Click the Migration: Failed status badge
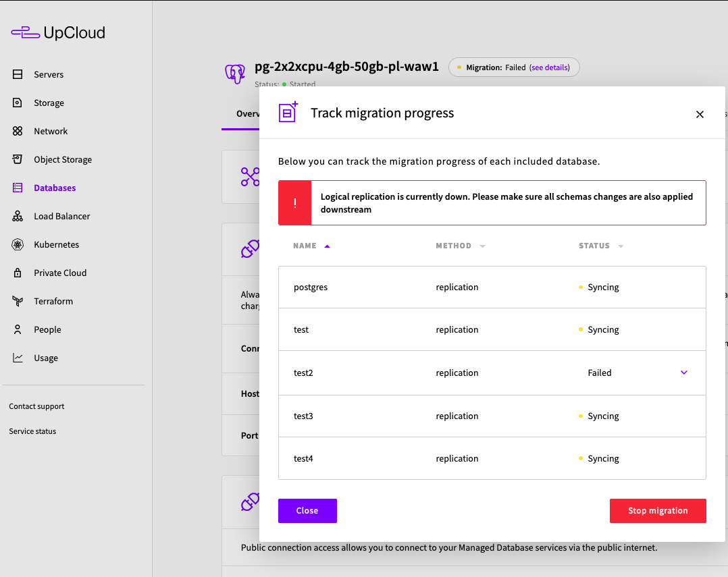Image resolution: width=728 pixels, height=577 pixels. point(514,67)
